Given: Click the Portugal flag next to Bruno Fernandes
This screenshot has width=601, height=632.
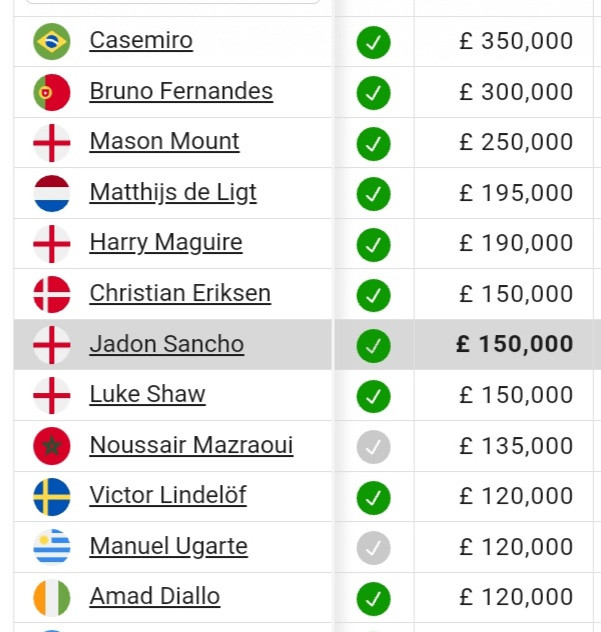Looking at the screenshot, I should (x=52, y=92).
